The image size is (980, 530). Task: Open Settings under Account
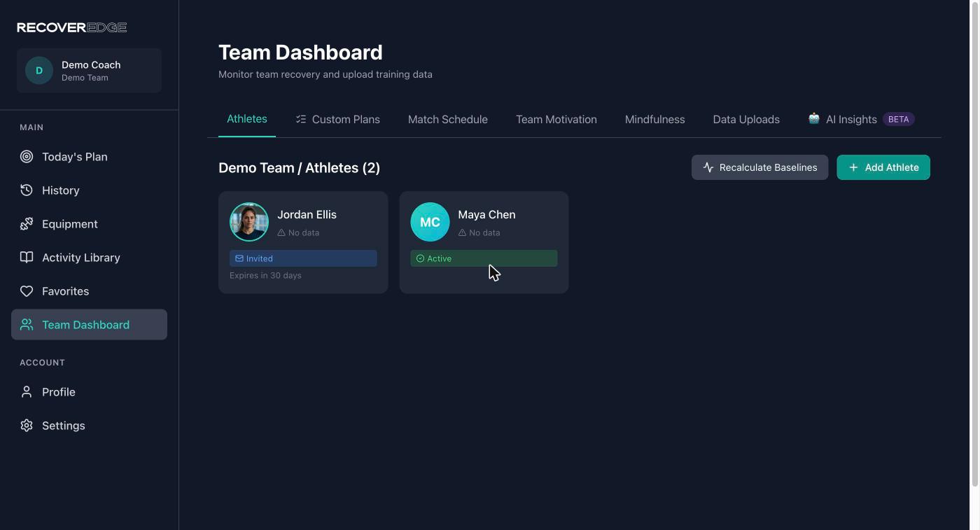tap(89, 426)
